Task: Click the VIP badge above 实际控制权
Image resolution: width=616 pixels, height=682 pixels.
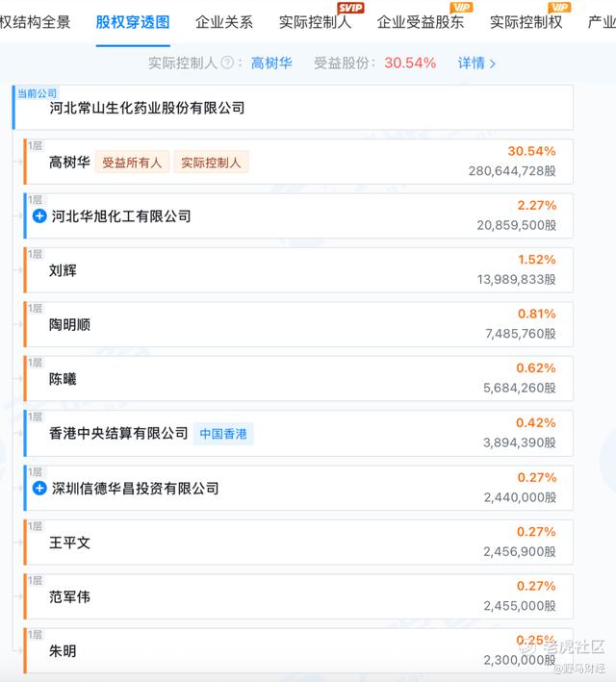Action: [559, 8]
